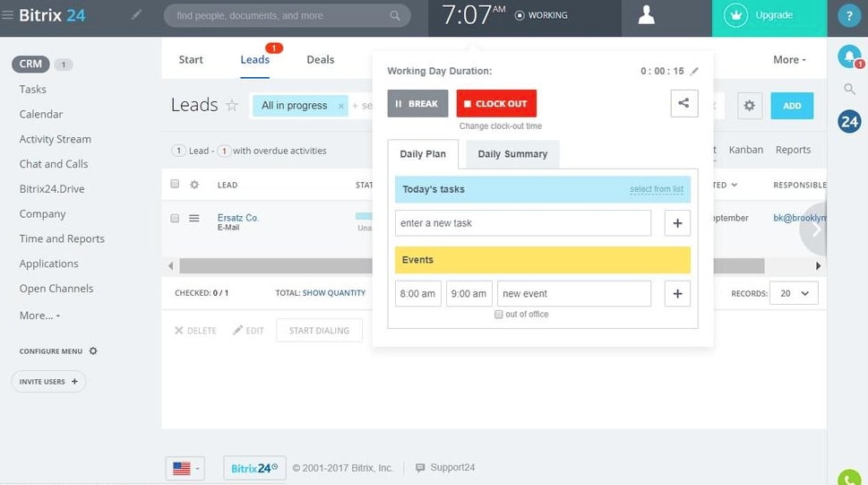
Task: Click the share icon in time panel
Action: 684,103
